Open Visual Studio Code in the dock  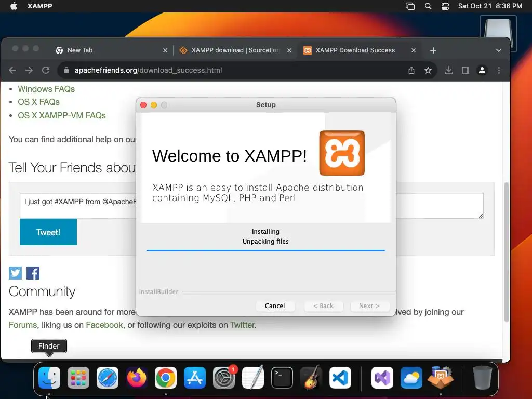click(x=340, y=378)
